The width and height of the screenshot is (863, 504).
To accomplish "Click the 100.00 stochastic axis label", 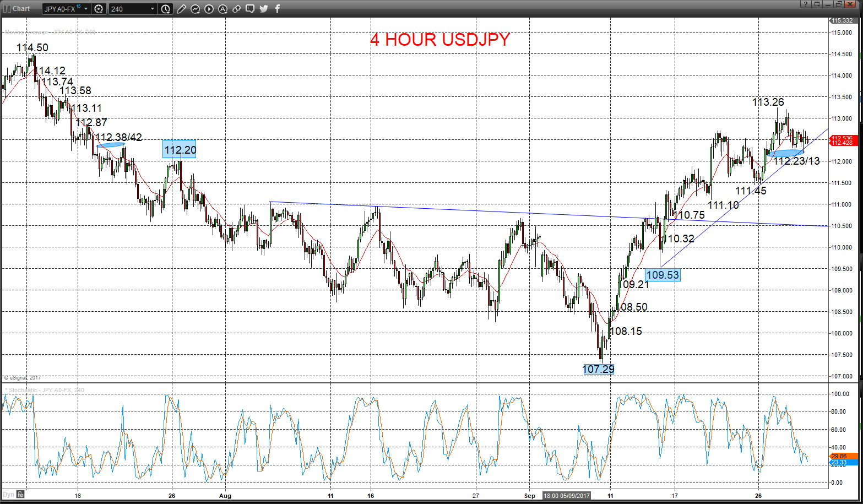I will tap(840, 394).
